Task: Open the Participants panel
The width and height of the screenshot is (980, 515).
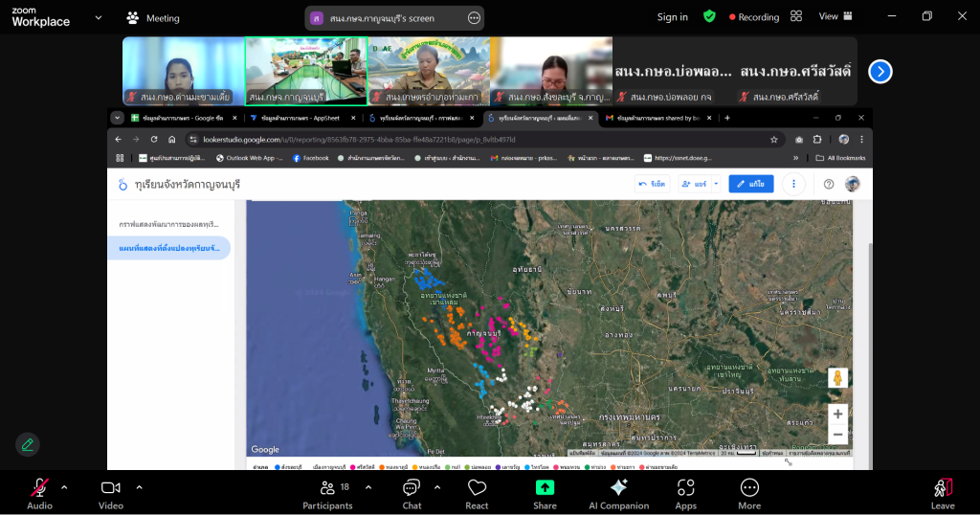Action: click(x=327, y=492)
